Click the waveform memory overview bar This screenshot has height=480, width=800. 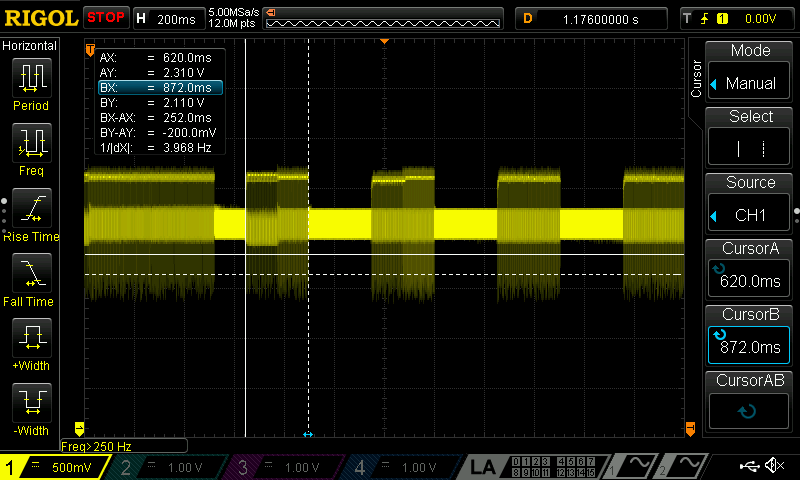[x=383, y=19]
